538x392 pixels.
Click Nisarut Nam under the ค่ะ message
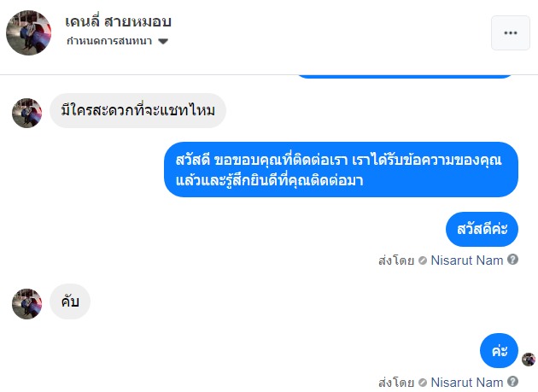tap(467, 382)
